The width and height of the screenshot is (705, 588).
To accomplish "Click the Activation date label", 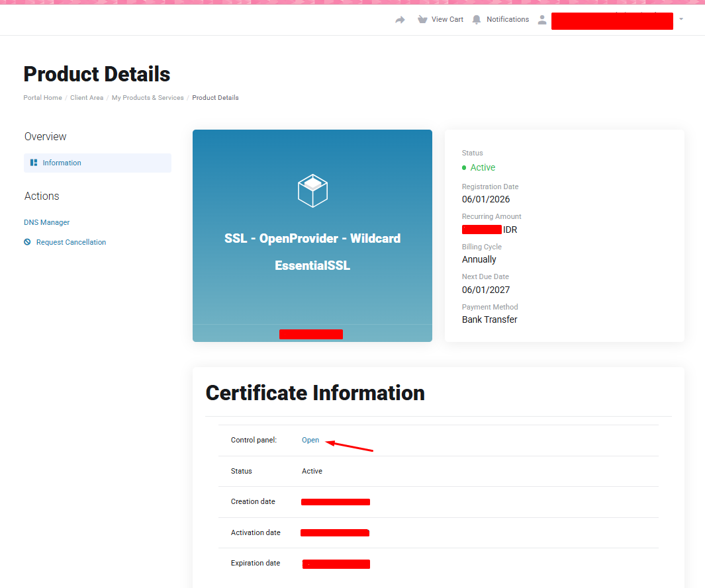I will pyautogui.click(x=256, y=532).
